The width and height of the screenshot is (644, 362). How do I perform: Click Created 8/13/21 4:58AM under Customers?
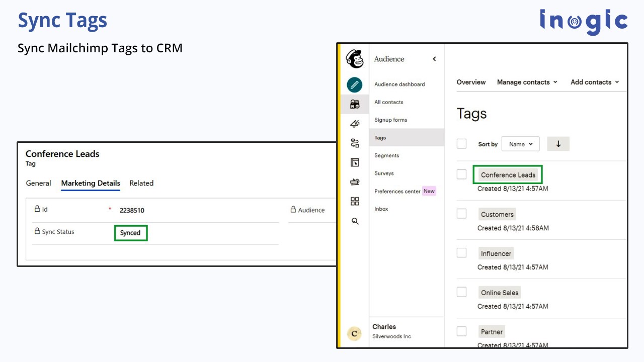tap(513, 228)
